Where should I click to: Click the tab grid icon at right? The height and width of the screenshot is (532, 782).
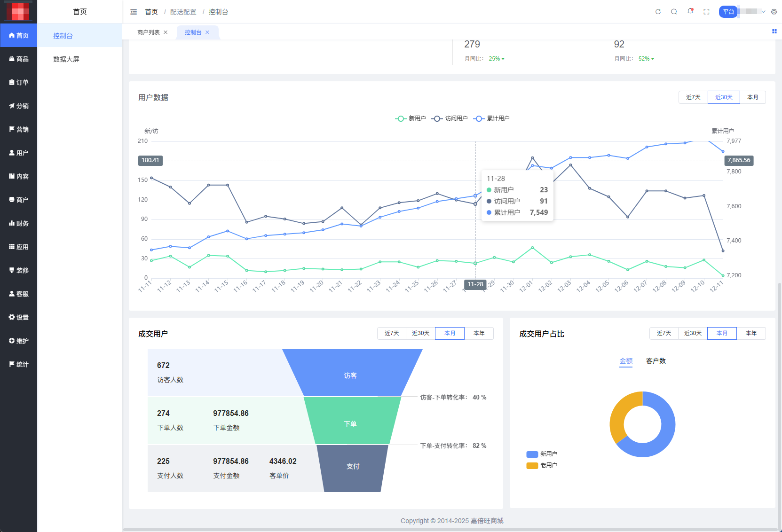[x=774, y=31]
